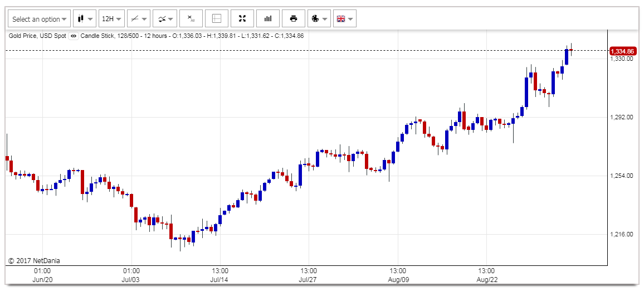Toggle the eye visibility icon for Gold series
Image resolution: width=644 pixels, height=291 pixels.
point(74,36)
